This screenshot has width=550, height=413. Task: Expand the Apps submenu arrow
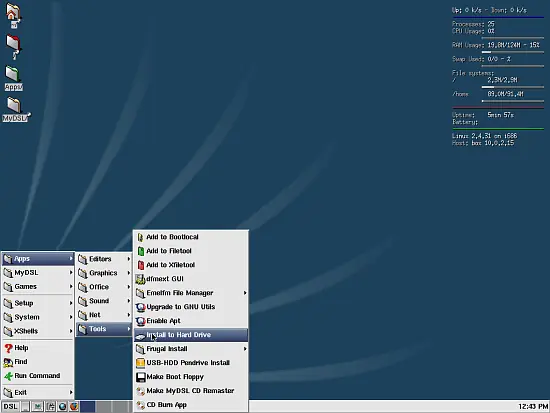point(71,259)
